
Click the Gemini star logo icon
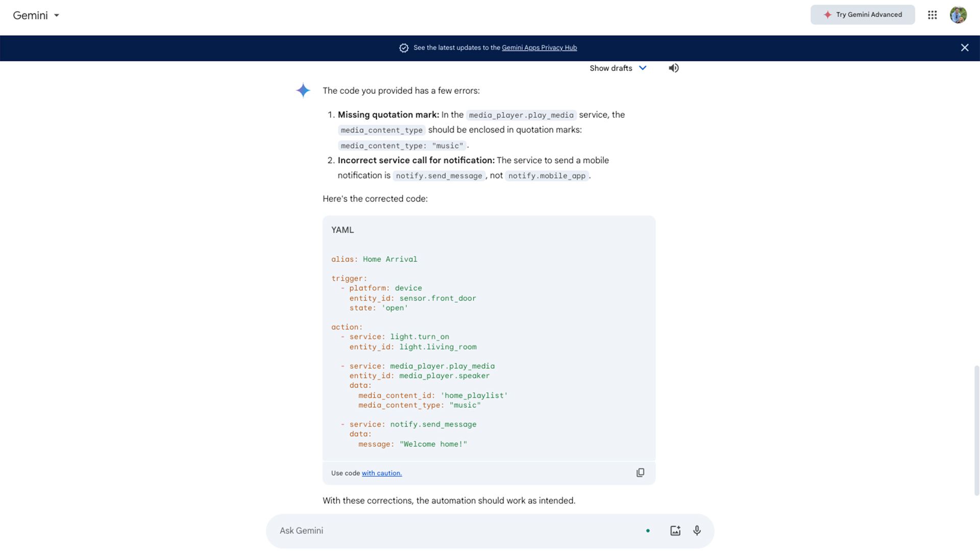[303, 90]
